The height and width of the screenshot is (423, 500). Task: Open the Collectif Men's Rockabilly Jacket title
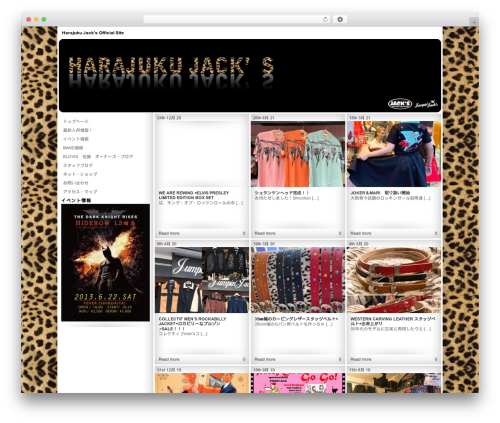[192, 324]
